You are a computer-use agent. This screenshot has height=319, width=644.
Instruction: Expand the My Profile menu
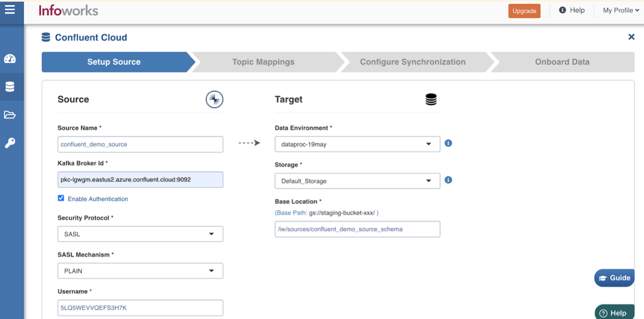(621, 10)
